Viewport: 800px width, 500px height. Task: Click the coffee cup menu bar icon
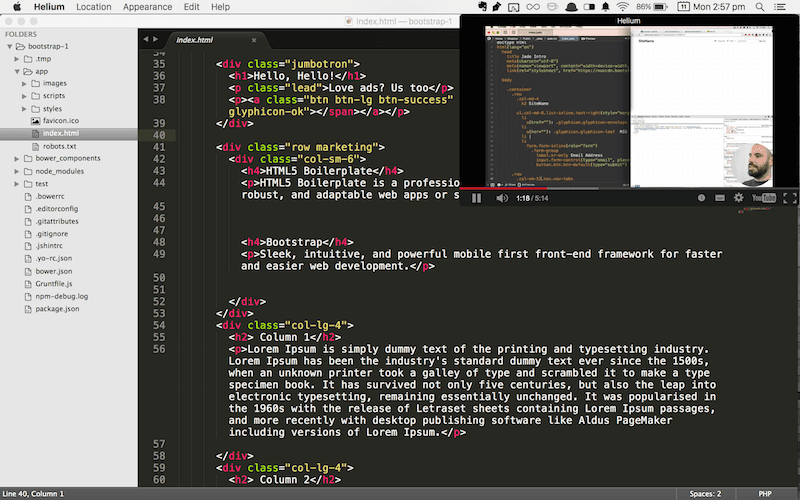[552, 7]
